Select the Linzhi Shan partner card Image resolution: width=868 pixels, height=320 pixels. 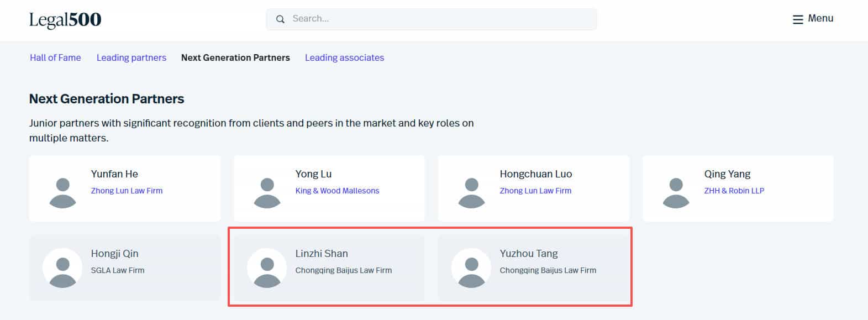(x=329, y=267)
